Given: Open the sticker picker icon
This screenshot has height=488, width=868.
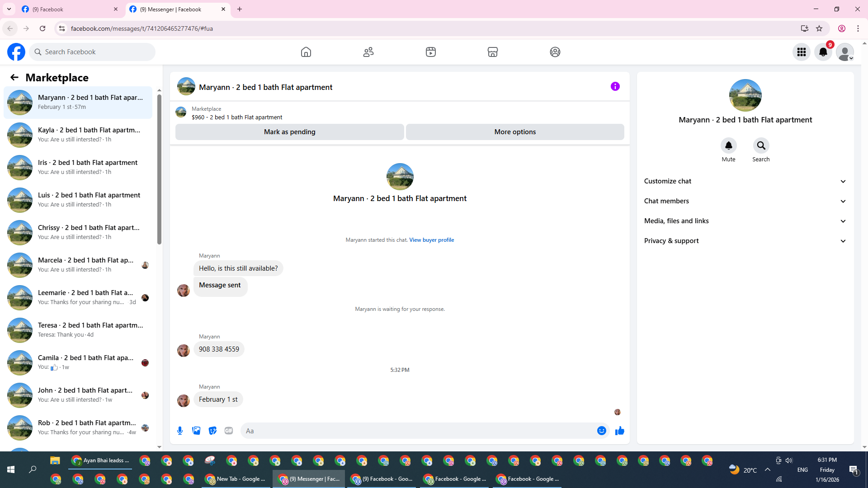Looking at the screenshot, I should [212, 431].
